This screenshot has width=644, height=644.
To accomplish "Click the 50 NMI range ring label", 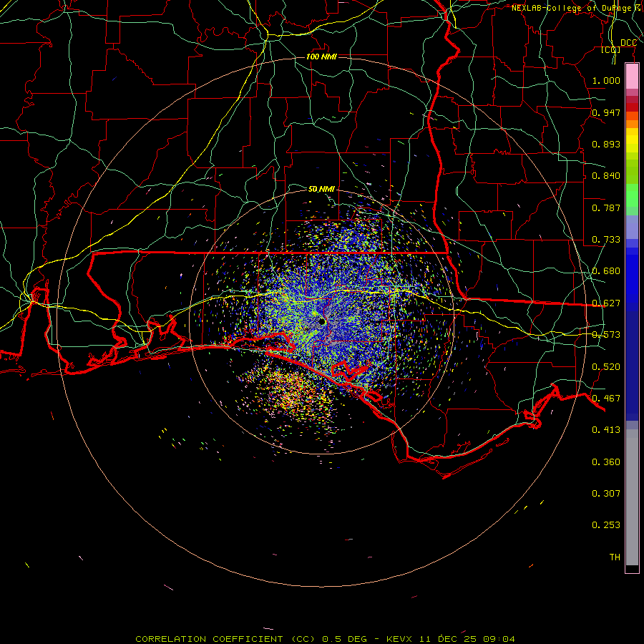I will pyautogui.click(x=321, y=189).
